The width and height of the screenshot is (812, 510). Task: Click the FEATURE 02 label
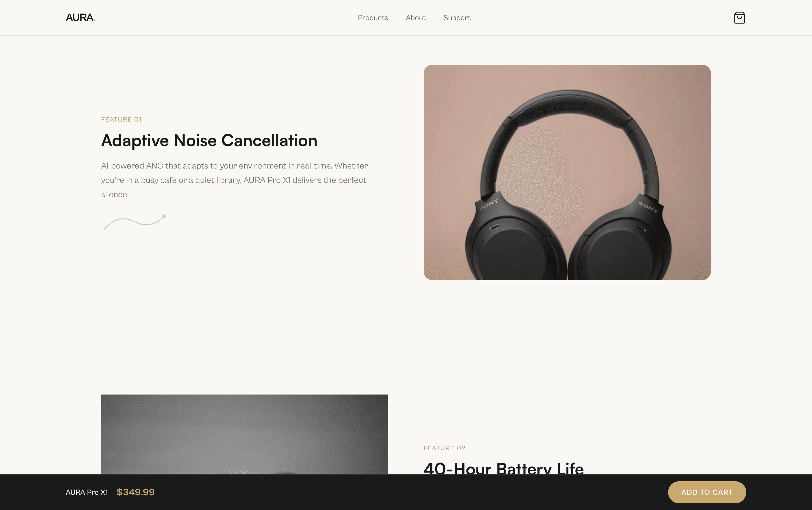point(444,448)
